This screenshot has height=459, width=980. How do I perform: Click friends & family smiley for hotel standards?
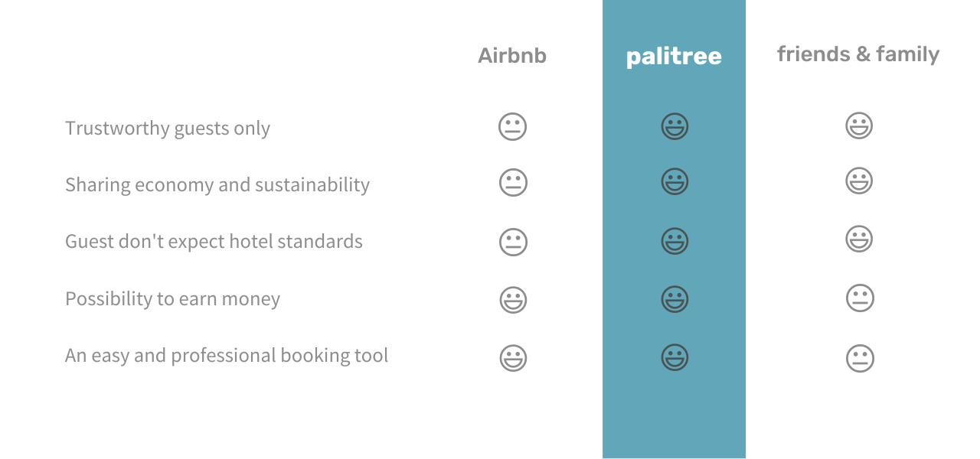click(859, 239)
